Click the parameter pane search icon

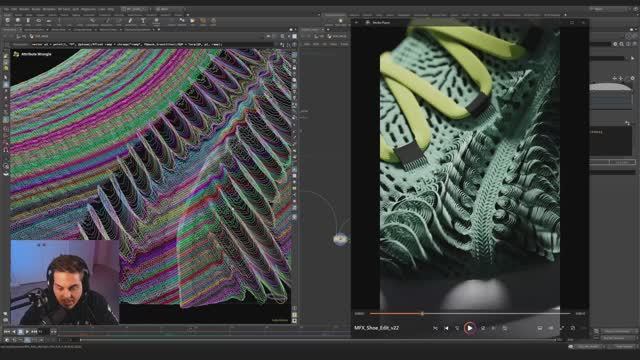622,44
